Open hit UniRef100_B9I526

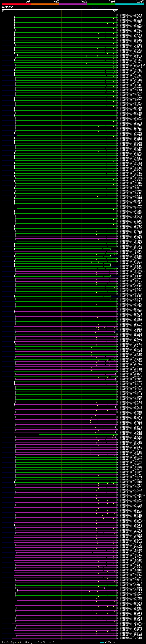(x=131, y=20)
